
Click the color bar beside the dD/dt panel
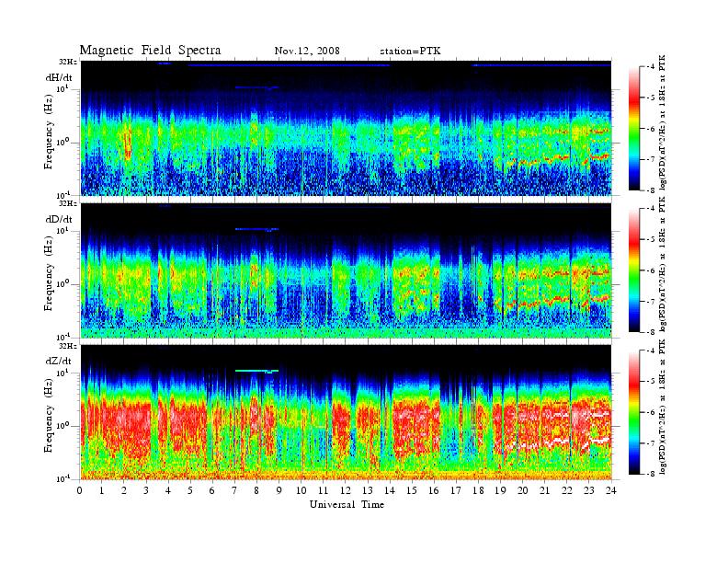click(634, 270)
